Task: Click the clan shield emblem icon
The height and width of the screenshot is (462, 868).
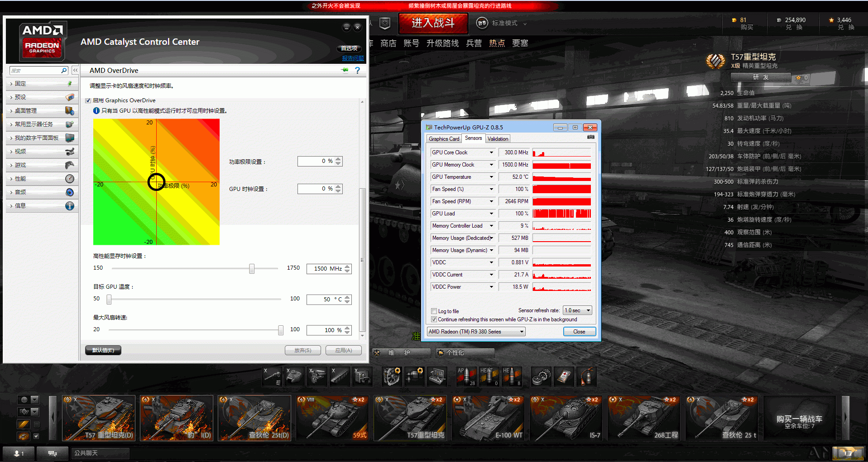Action: [x=384, y=23]
